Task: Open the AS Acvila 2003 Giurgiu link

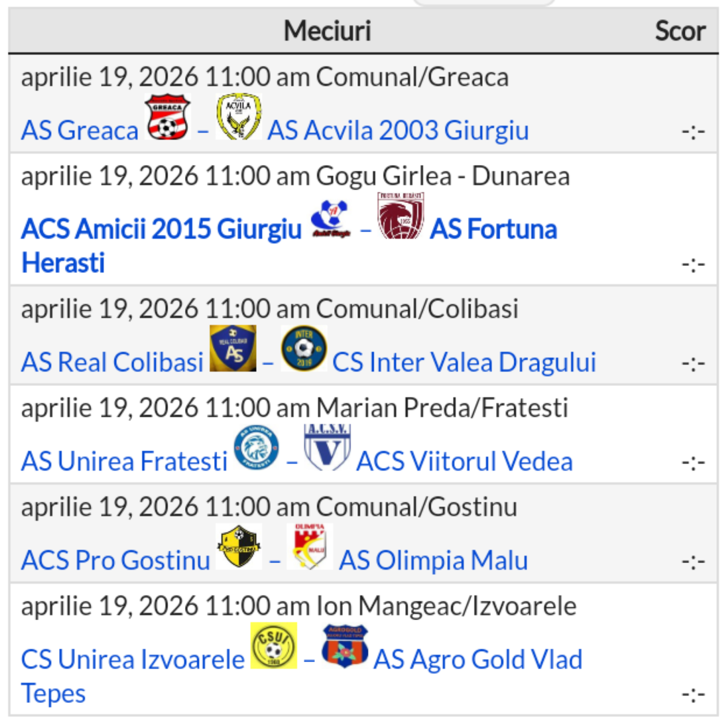Action: [398, 130]
